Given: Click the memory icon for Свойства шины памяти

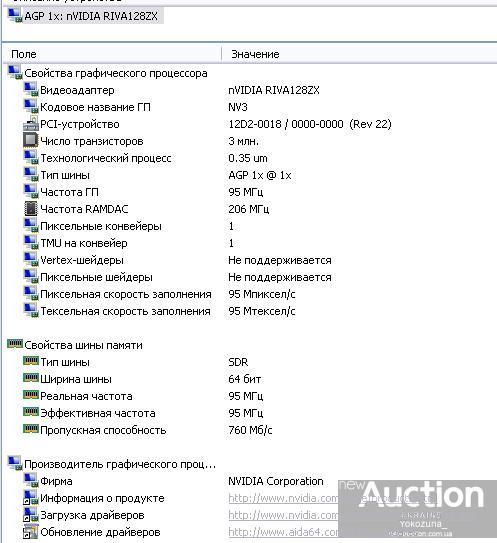Looking at the screenshot, I should [x=15, y=344].
